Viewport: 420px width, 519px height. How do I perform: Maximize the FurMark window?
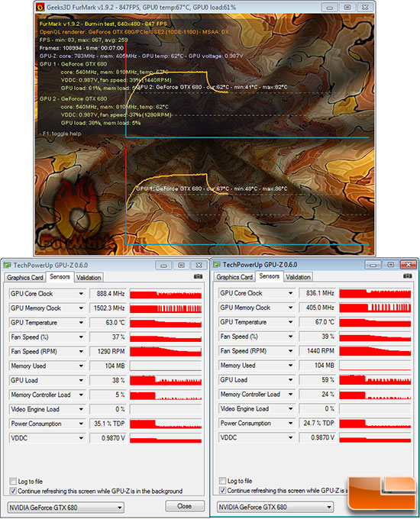click(x=347, y=7)
